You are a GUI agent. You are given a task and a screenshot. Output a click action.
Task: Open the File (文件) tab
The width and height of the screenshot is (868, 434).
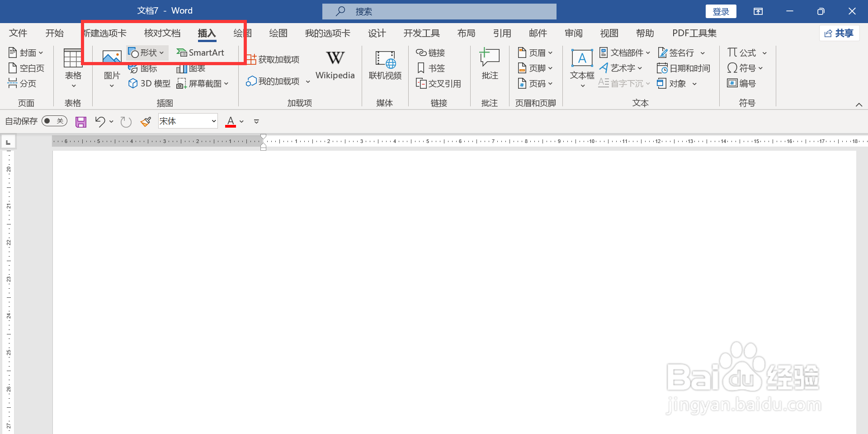(18, 33)
